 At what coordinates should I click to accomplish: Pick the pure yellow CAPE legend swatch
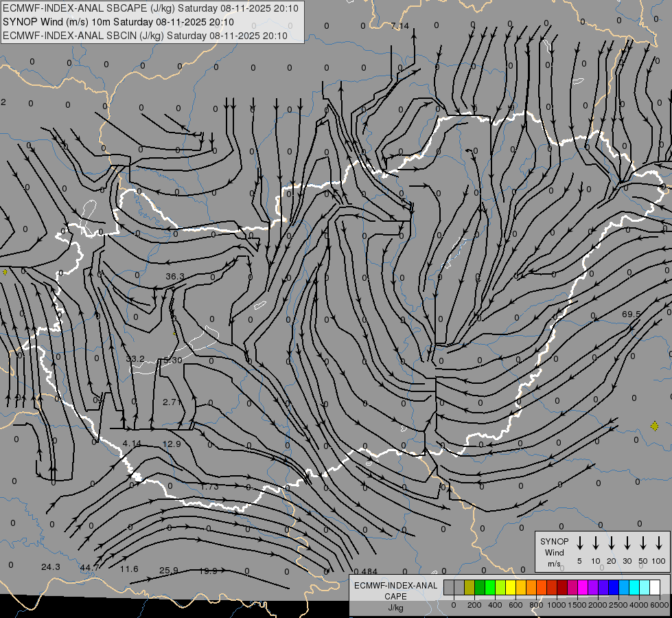point(511,587)
